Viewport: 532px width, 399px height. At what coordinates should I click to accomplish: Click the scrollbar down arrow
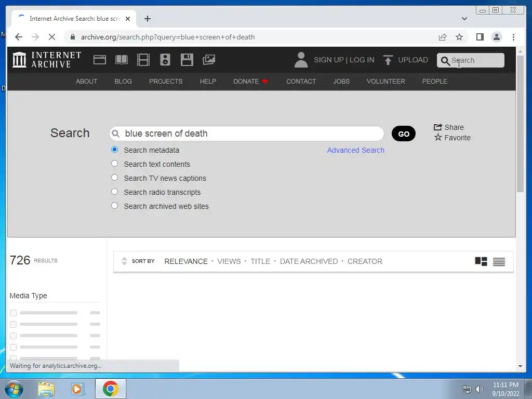521,366
